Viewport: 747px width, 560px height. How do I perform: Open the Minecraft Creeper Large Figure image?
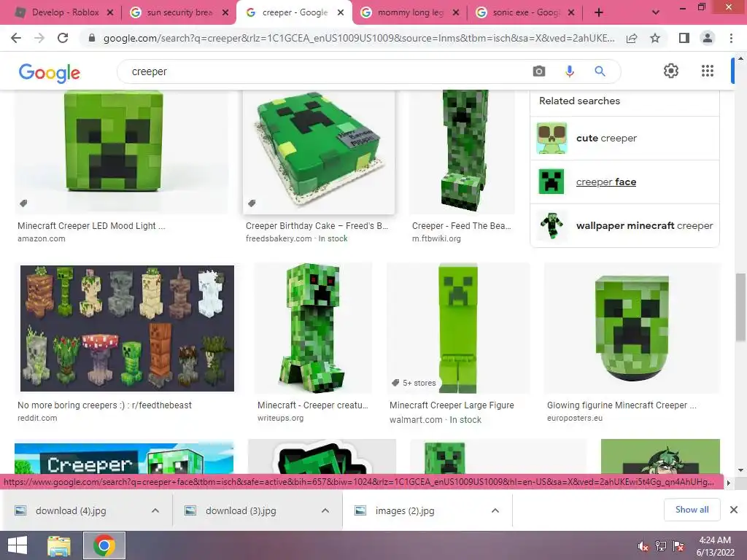click(458, 329)
